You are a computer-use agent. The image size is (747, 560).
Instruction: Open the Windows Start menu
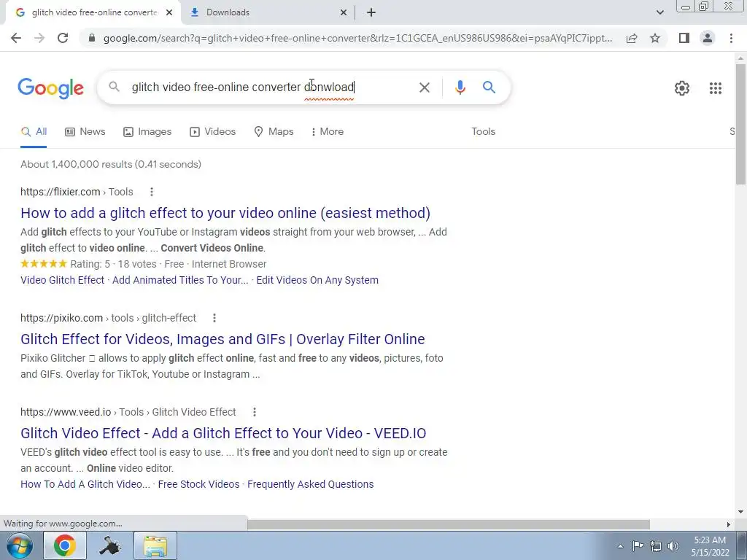click(x=19, y=545)
